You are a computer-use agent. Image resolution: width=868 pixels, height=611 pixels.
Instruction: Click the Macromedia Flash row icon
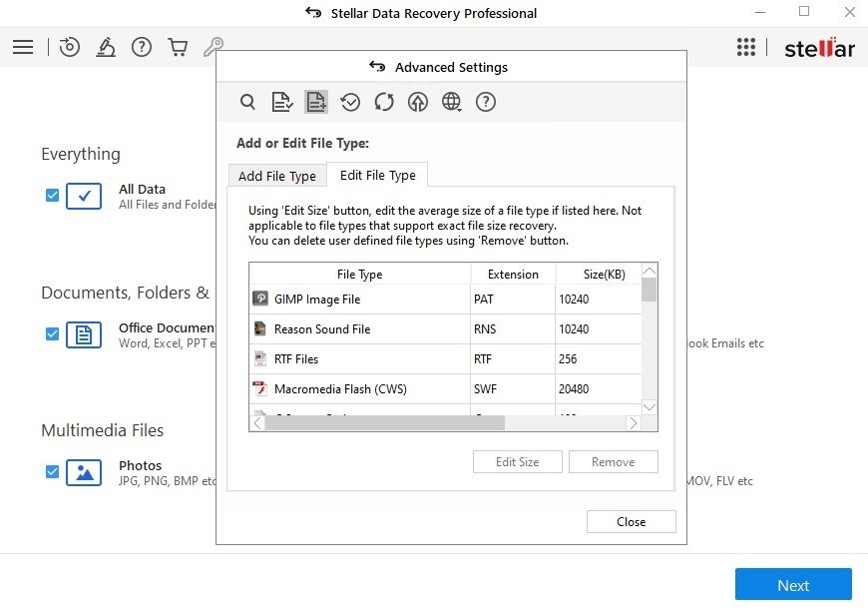[260, 388]
